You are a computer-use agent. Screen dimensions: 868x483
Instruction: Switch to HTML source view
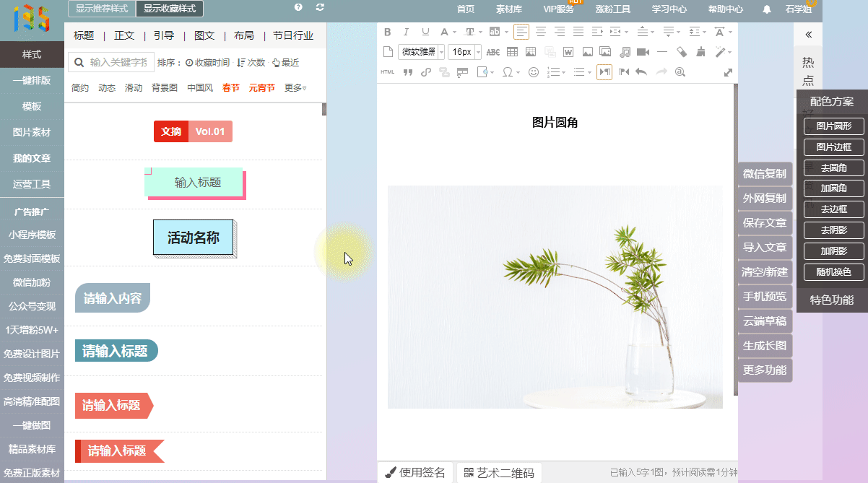[x=387, y=72]
